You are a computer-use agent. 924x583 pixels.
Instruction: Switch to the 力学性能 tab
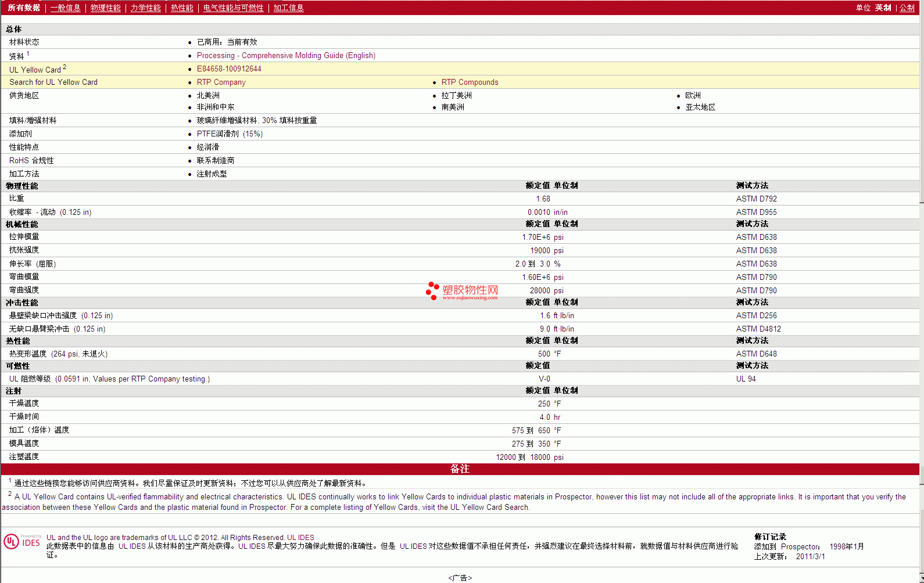[146, 8]
